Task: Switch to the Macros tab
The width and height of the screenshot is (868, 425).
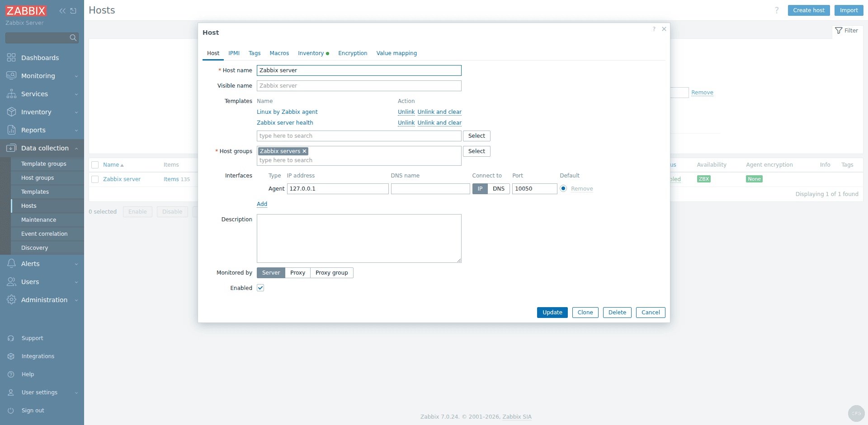Action: [x=279, y=53]
